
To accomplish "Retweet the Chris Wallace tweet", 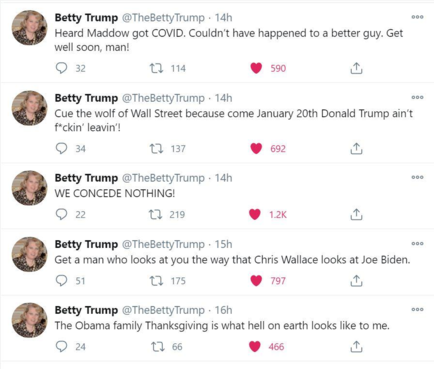I will [x=156, y=281].
